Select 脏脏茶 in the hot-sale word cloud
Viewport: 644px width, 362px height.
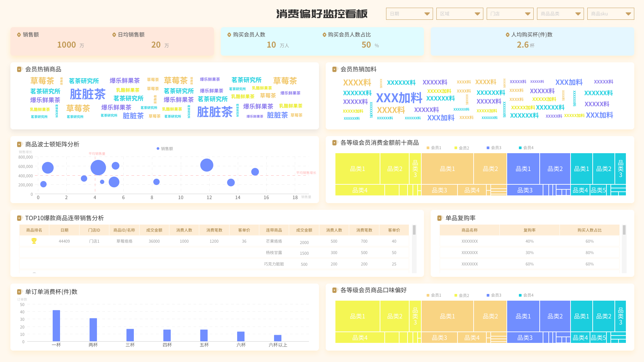click(x=87, y=94)
